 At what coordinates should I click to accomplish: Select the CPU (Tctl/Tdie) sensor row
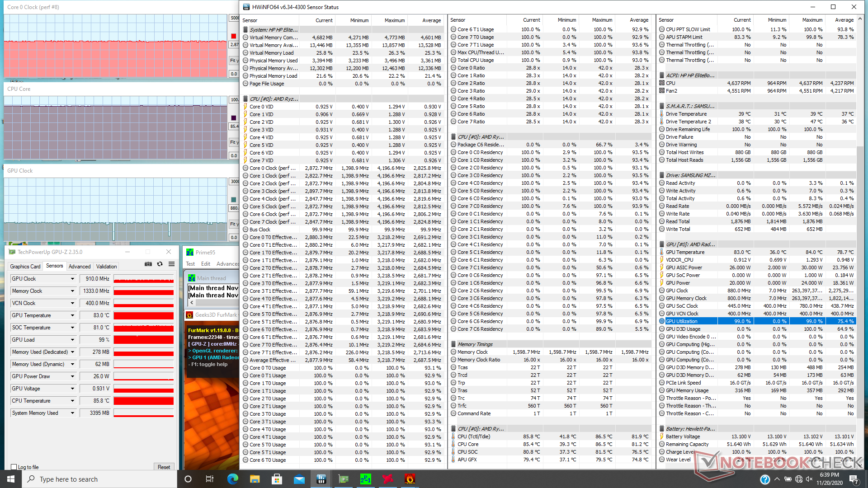click(550, 436)
